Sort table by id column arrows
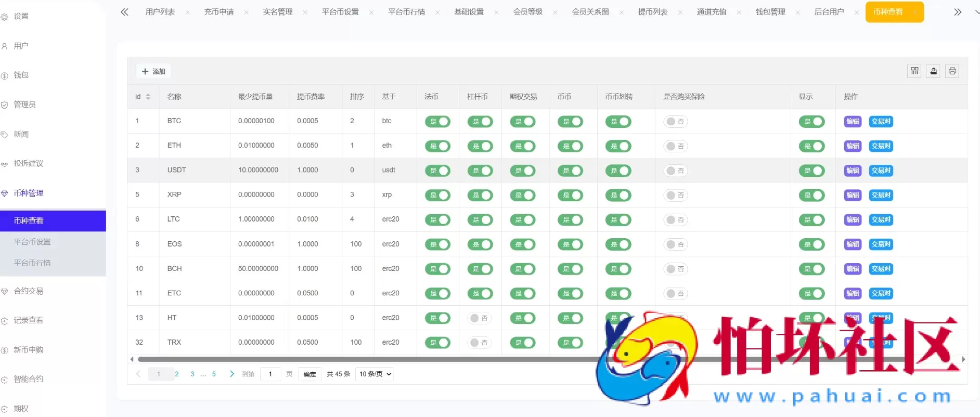The width and height of the screenshot is (980, 417). (x=148, y=97)
